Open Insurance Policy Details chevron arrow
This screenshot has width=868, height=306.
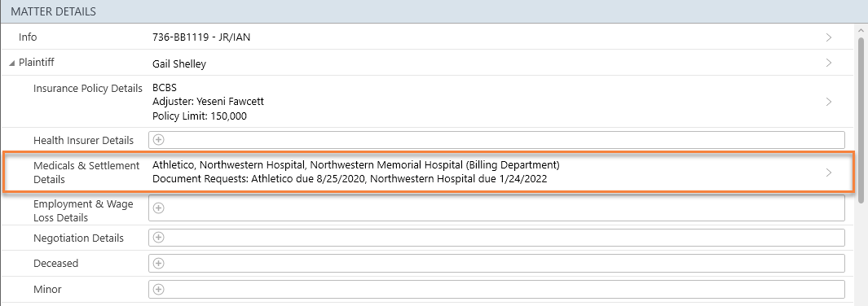pos(829,102)
